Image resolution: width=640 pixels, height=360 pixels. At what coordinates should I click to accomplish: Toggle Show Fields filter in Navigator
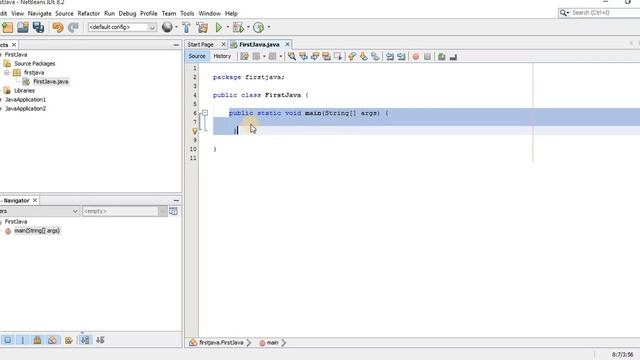[22, 340]
